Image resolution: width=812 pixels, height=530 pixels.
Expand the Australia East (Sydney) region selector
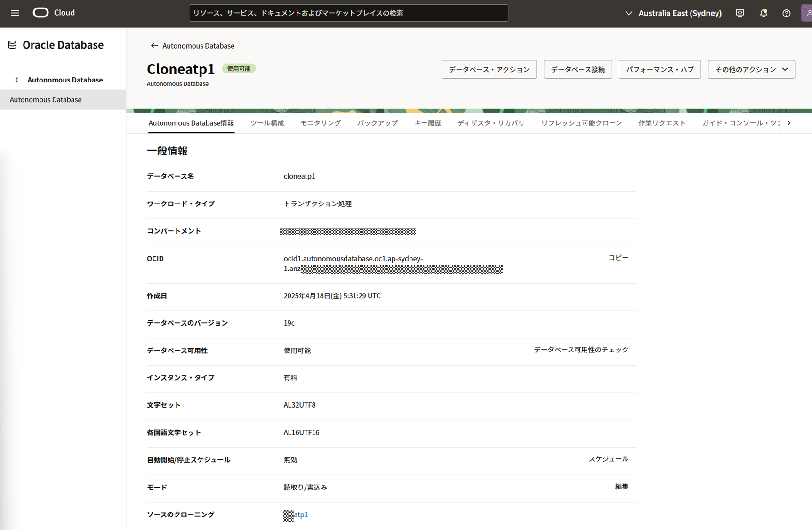674,13
